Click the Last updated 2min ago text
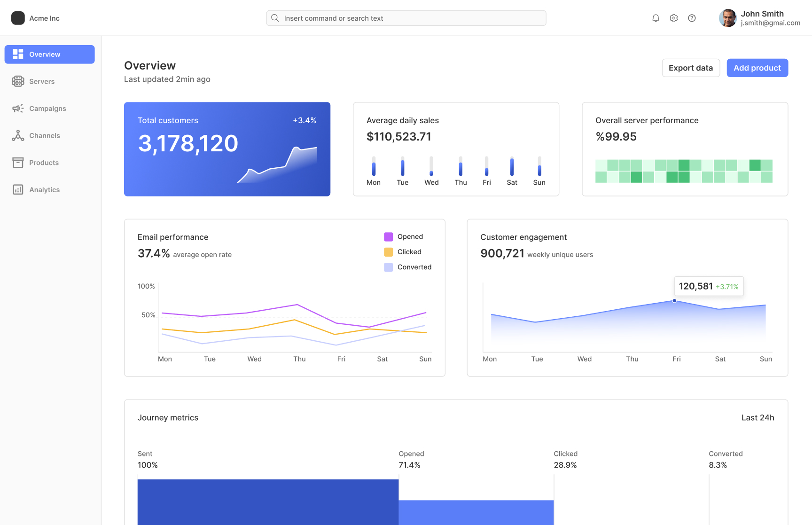The width and height of the screenshot is (812, 525). click(x=167, y=79)
